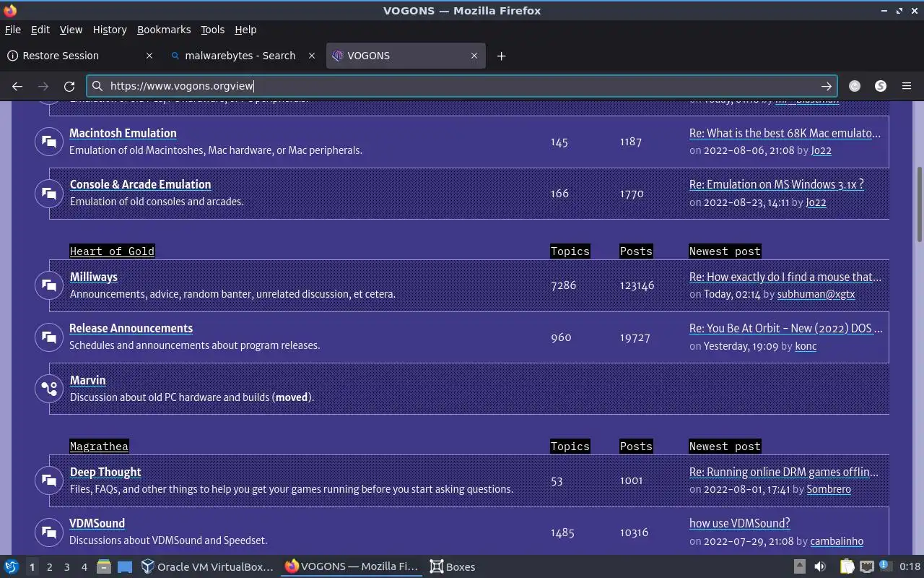
Task: Switch to the Boxes window in the taskbar
Action: pos(453,566)
